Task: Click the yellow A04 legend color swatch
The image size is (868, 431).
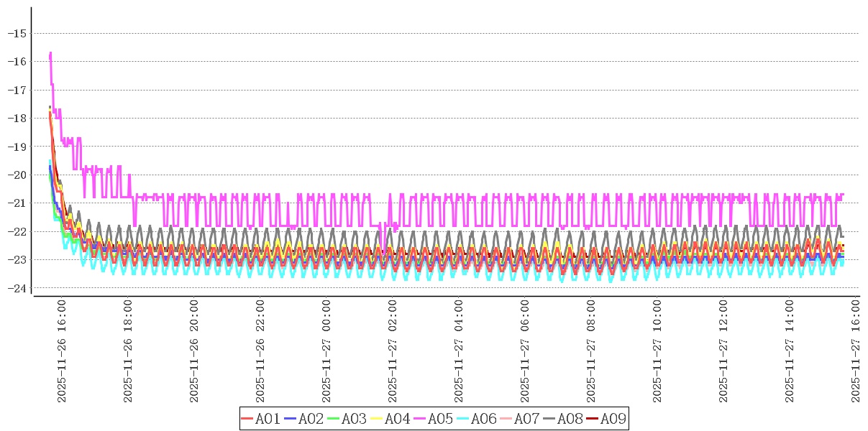Action: pos(377,419)
